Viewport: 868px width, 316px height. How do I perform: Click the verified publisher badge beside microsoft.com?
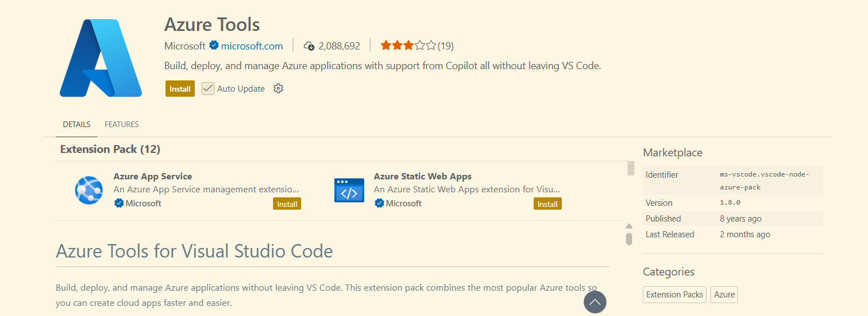214,46
